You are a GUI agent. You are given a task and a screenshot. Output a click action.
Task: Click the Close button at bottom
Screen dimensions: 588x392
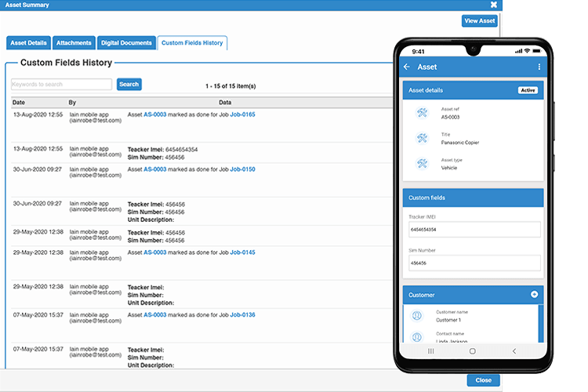[x=483, y=380]
